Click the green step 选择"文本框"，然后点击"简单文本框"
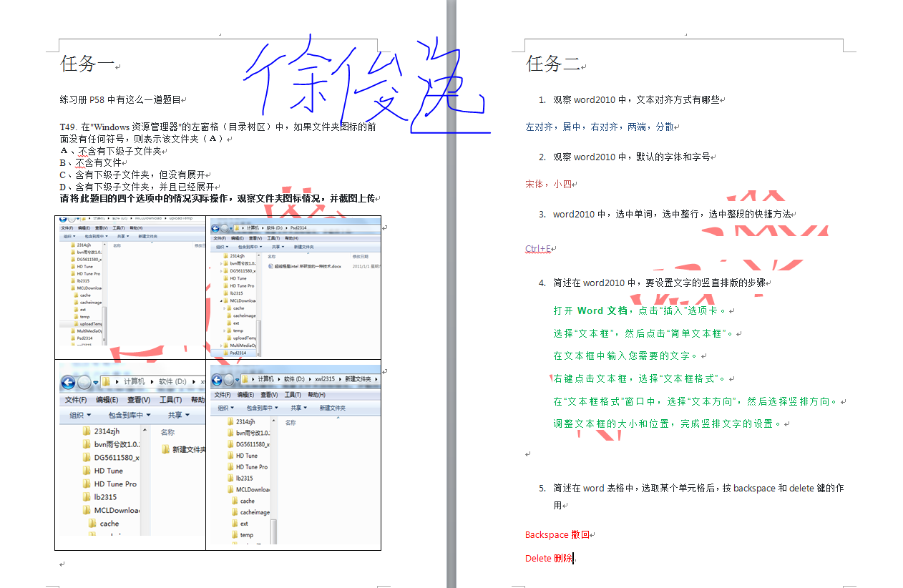The image size is (903, 588). point(644,333)
